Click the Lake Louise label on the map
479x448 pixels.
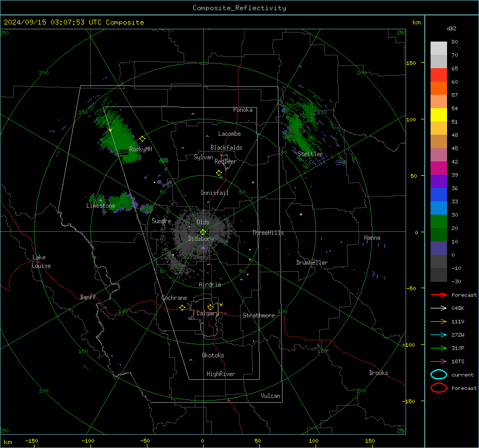[41, 262]
